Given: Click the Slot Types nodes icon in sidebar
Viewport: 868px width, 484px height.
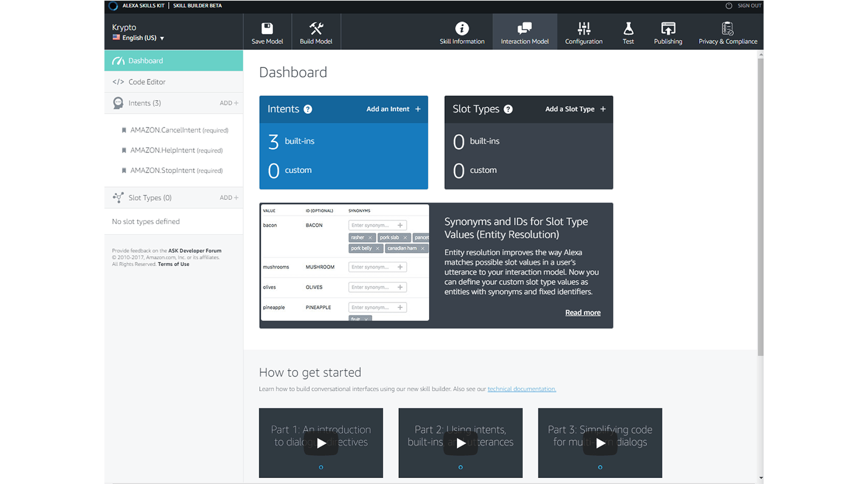Looking at the screenshot, I should pos(118,198).
